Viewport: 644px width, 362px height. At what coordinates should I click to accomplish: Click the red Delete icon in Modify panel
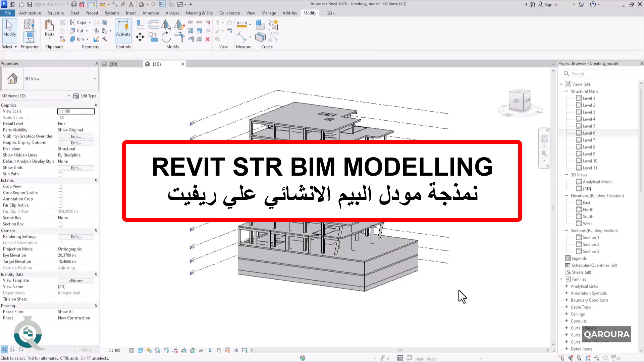tap(208, 39)
